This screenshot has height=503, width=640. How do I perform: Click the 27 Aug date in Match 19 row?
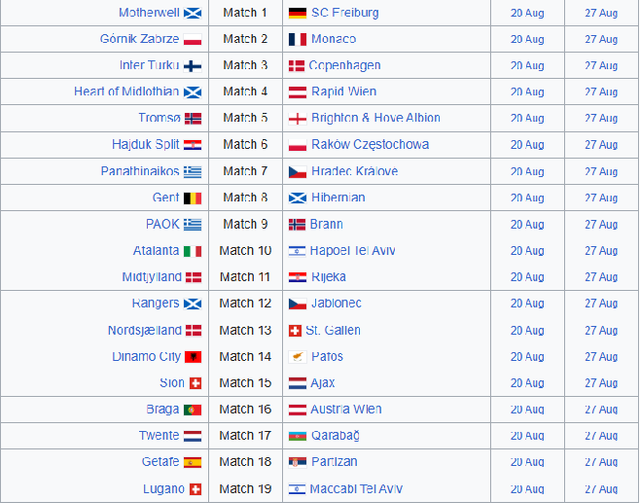point(601,489)
